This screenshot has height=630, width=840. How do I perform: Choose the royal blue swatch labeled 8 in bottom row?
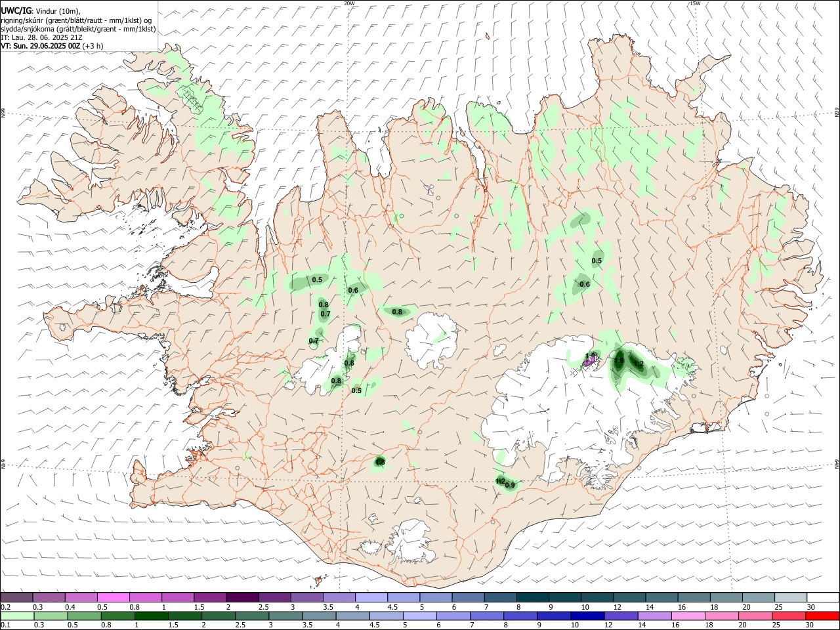pos(520,616)
